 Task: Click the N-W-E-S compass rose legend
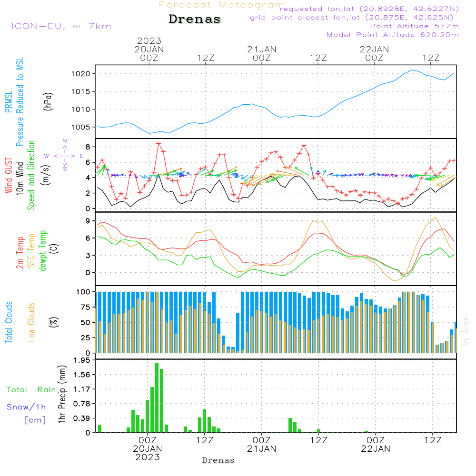click(x=64, y=155)
